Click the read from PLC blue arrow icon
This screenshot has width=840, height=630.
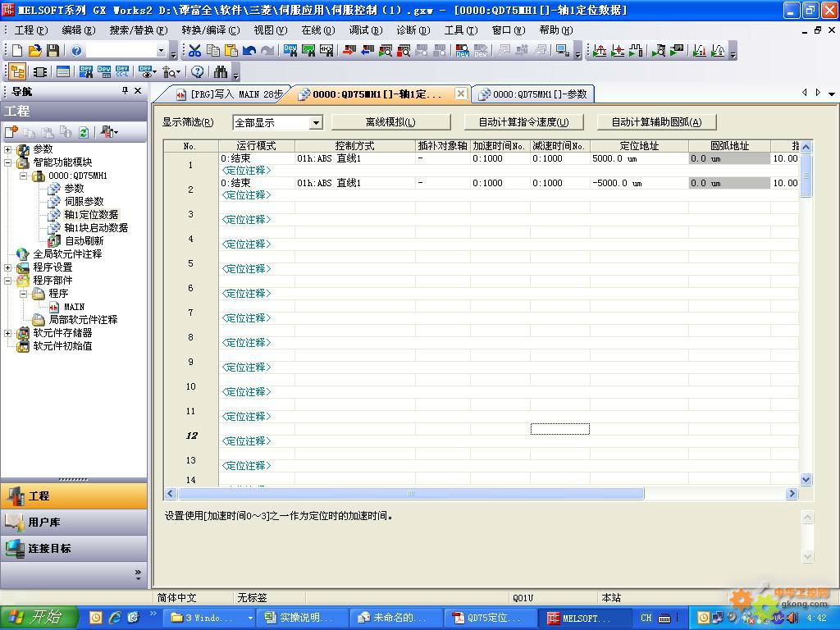pyautogui.click(x=367, y=50)
